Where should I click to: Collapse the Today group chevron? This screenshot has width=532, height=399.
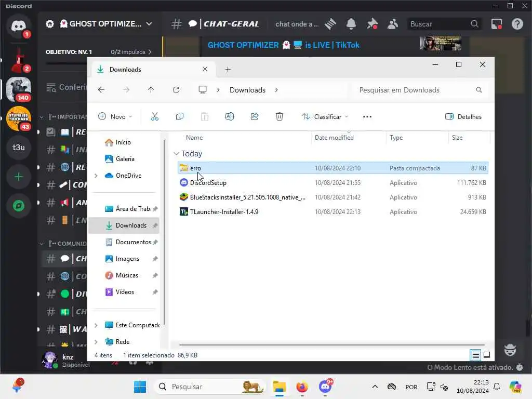pyautogui.click(x=176, y=154)
